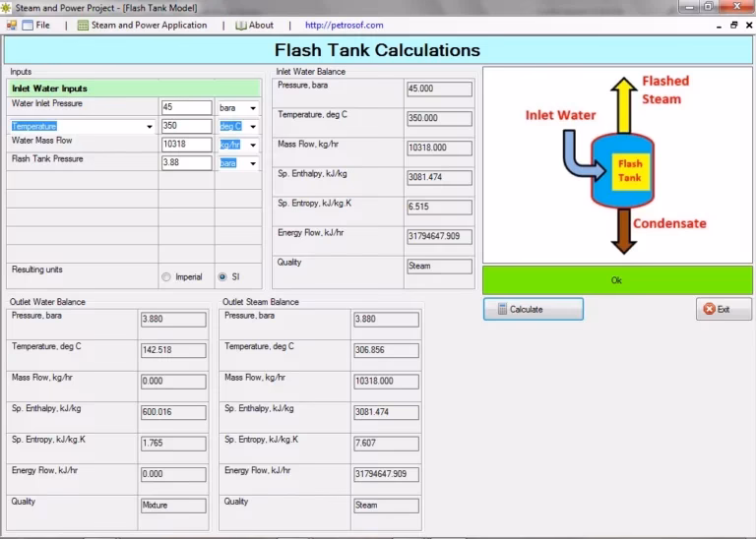This screenshot has height=539, width=756.
Task: Click the brown Condensate arrow in diagram
Action: 624,231
